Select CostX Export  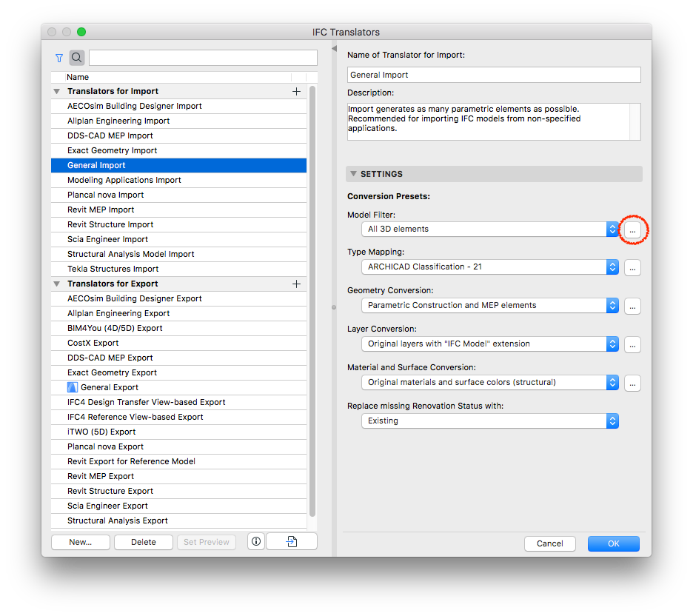[179, 343]
